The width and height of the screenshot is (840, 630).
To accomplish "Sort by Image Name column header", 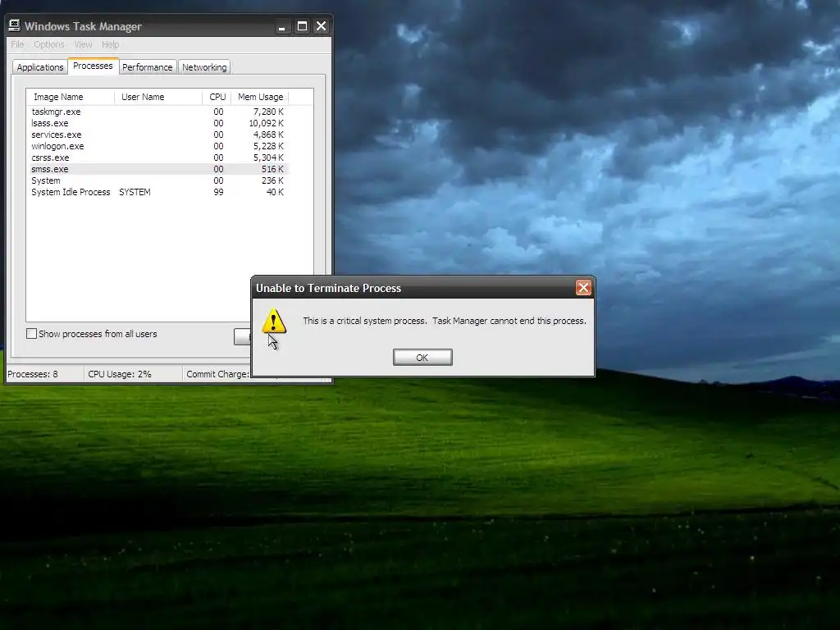I will click(x=71, y=97).
